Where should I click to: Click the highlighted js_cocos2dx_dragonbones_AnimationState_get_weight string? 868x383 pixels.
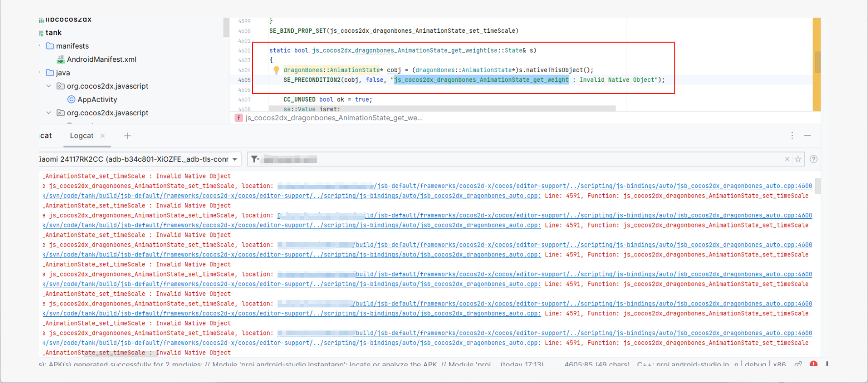pyautogui.click(x=482, y=80)
